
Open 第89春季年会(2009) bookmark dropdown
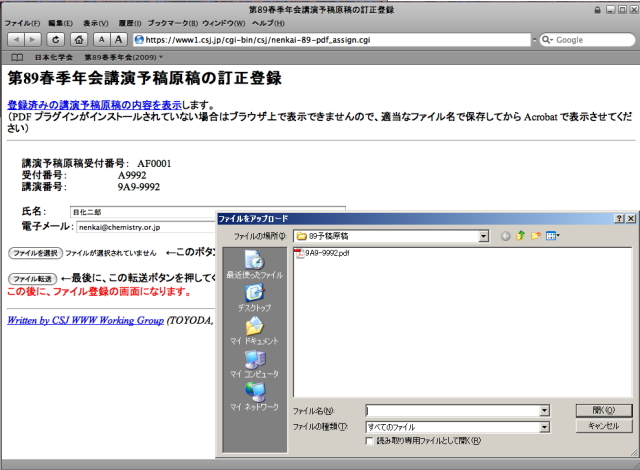tap(124, 57)
